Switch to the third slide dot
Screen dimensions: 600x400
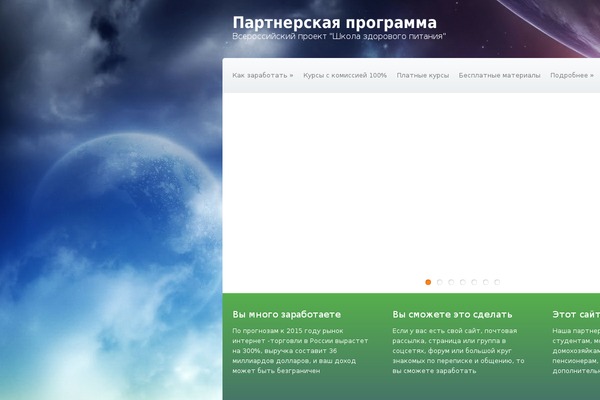451,282
